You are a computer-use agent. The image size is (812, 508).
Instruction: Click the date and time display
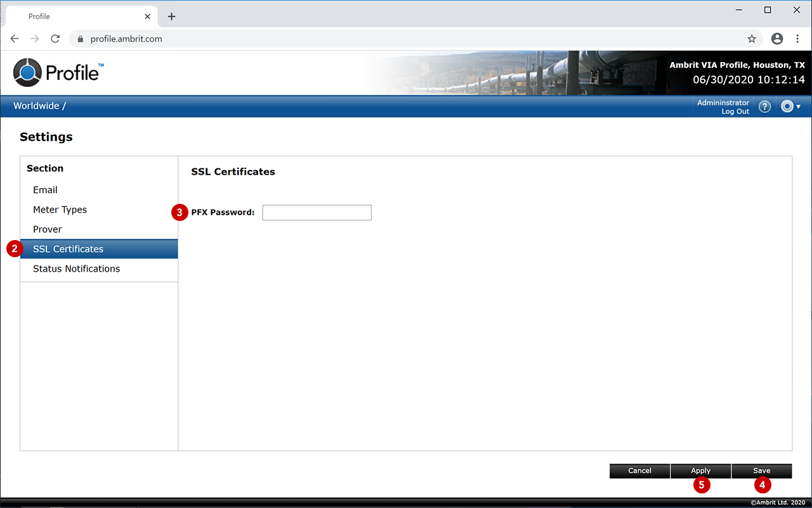749,80
